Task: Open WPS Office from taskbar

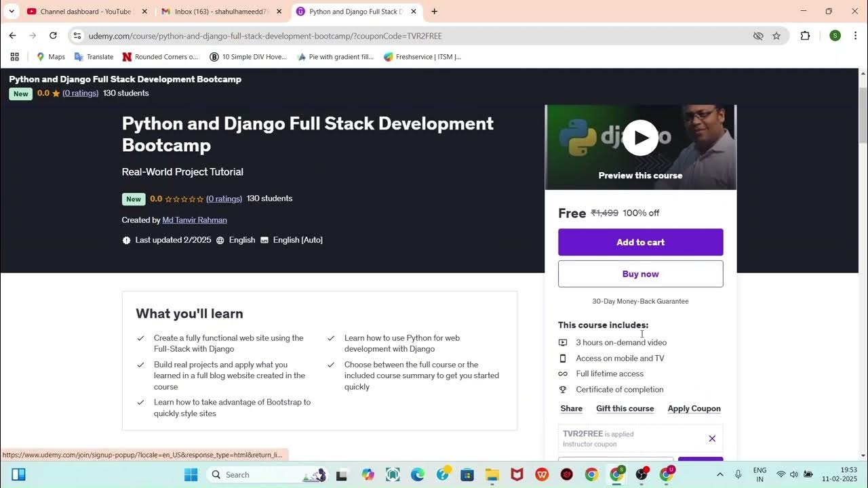Action: coord(542,474)
